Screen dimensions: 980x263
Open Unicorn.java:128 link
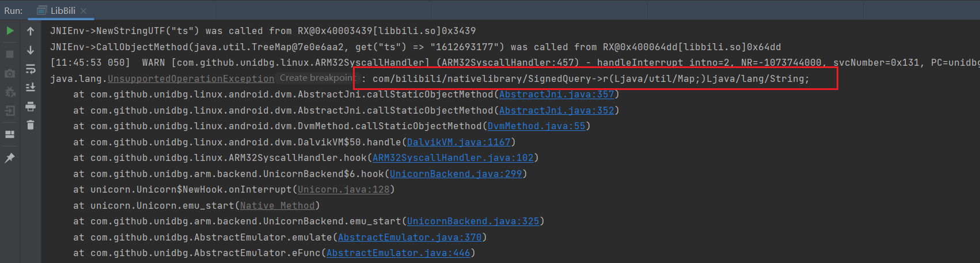coord(343,189)
